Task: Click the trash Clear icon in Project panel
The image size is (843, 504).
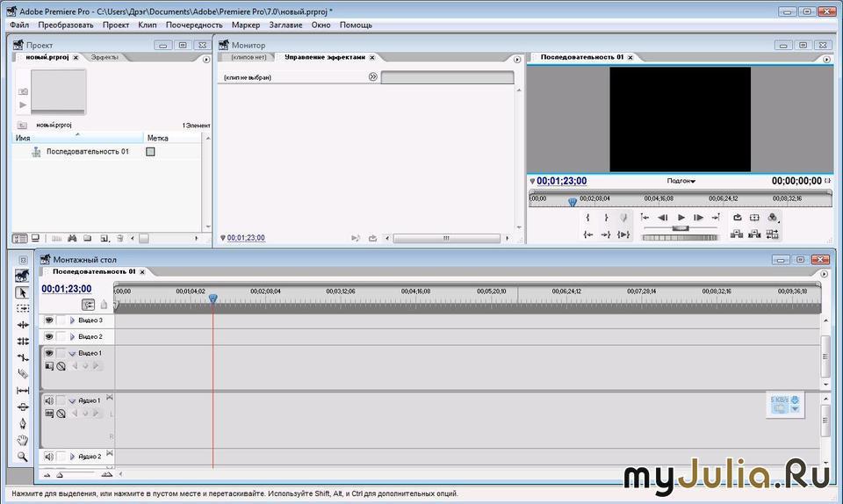Action: pyautogui.click(x=120, y=238)
